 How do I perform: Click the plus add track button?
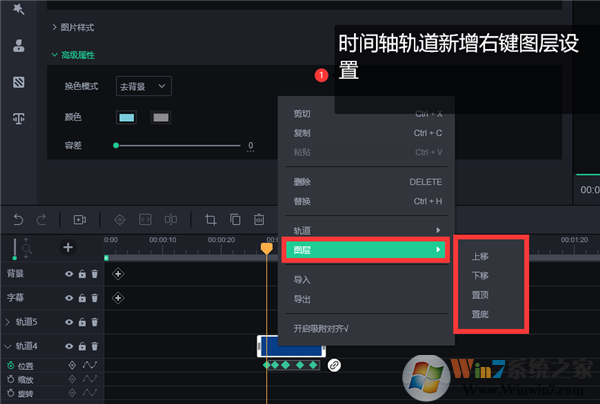[x=68, y=248]
